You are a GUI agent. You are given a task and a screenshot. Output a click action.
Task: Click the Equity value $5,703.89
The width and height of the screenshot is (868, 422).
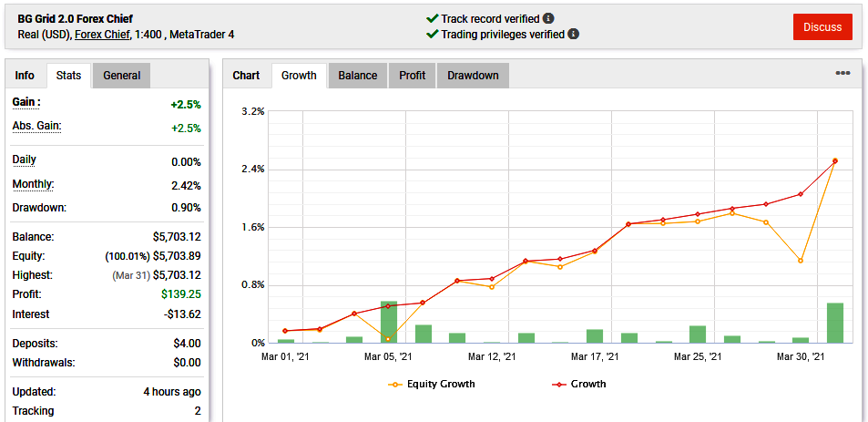[x=177, y=256]
